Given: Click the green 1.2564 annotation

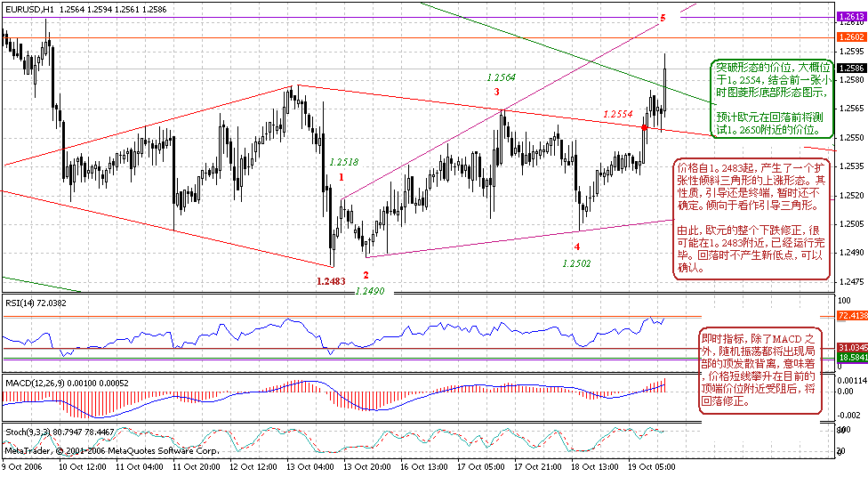Looking at the screenshot, I should pos(501,77).
